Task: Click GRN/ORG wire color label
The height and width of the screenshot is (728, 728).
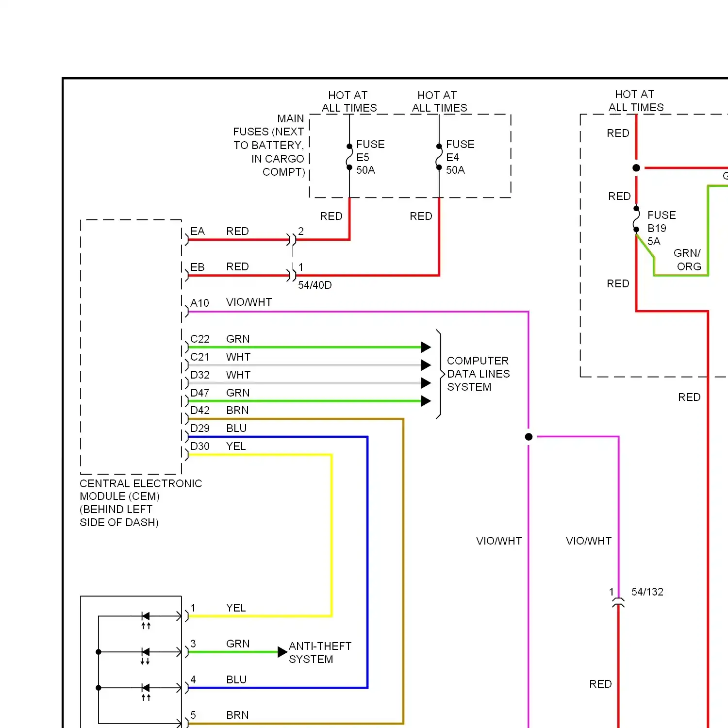Action: tap(688, 260)
